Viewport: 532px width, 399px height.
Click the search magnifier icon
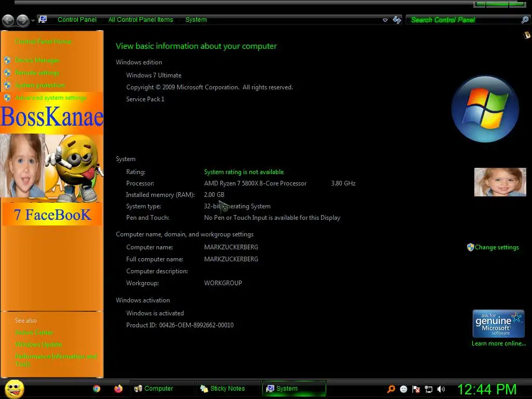[525, 20]
